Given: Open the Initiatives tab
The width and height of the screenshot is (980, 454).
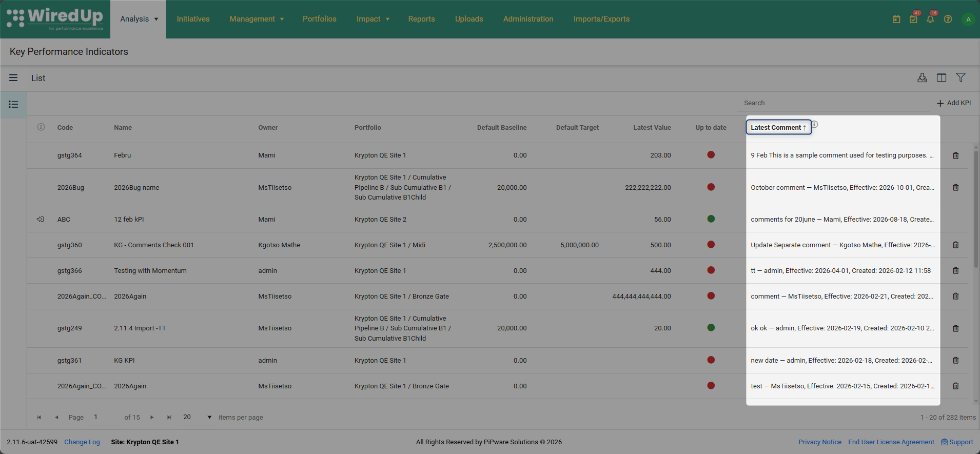Looking at the screenshot, I should (193, 19).
